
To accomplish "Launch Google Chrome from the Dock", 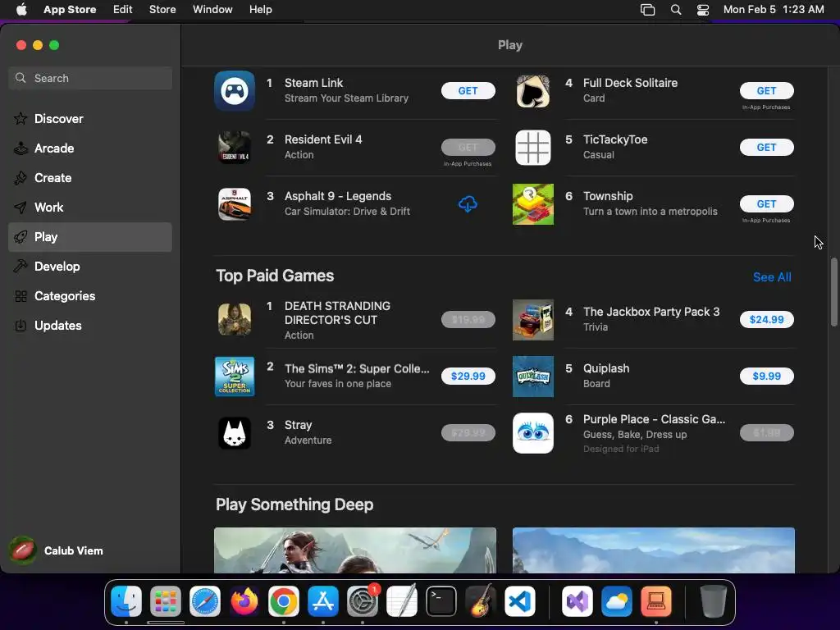I will point(283,601).
